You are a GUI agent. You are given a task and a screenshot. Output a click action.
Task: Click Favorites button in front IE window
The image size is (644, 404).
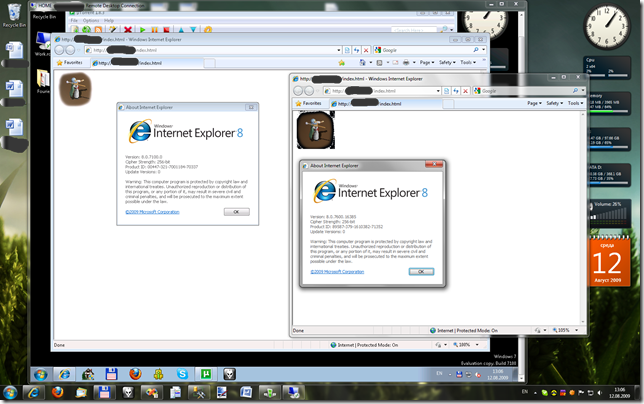[x=308, y=103]
